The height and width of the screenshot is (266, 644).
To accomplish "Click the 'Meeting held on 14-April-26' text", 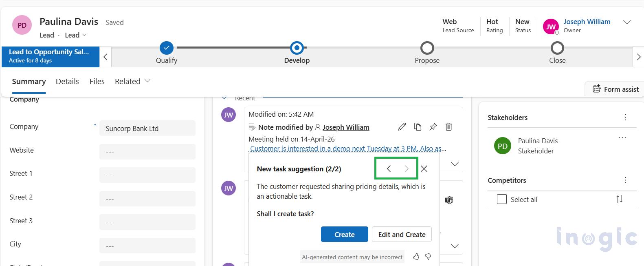I will click(292, 139).
